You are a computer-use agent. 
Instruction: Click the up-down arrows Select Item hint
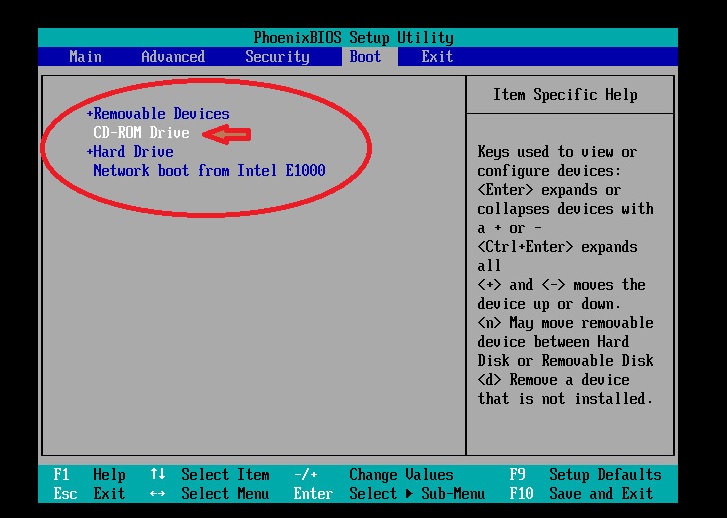[x=210, y=474]
